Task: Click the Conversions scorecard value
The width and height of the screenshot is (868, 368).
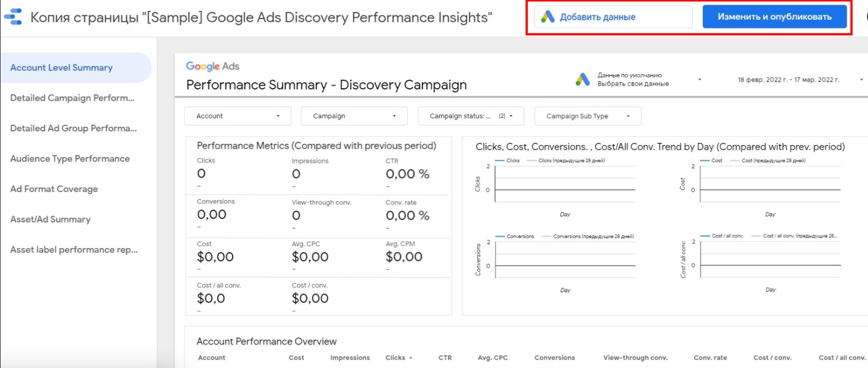Action: click(x=212, y=214)
